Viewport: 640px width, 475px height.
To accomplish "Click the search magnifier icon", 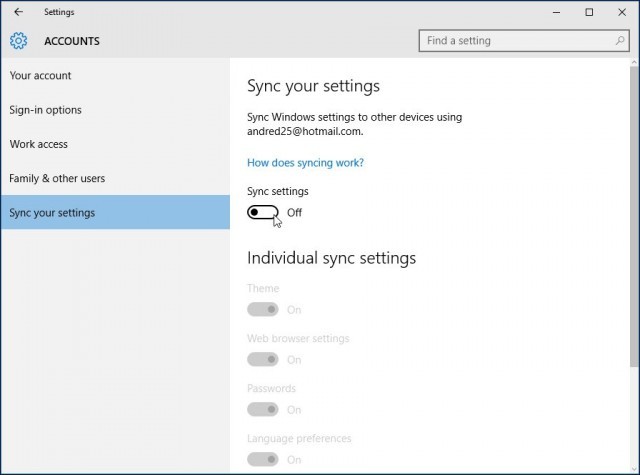I will coord(620,41).
